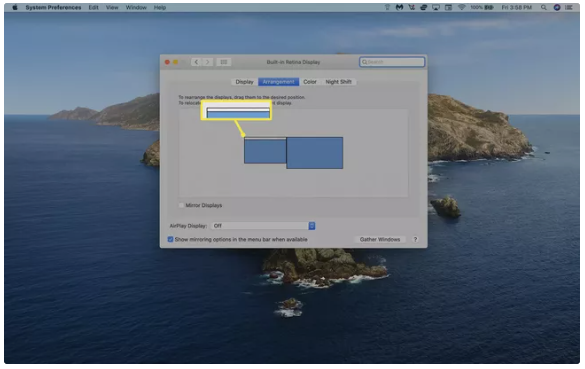Launch Siri from the menu bar

(557, 7)
